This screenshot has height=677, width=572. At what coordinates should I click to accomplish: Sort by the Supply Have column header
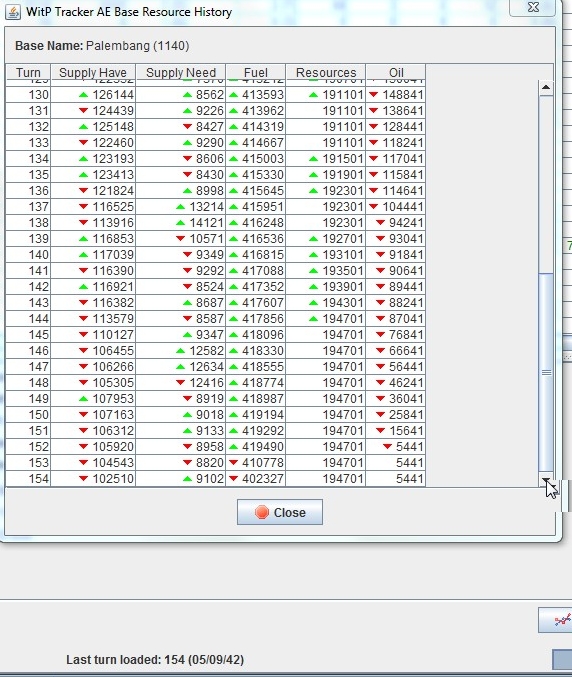tap(93, 72)
